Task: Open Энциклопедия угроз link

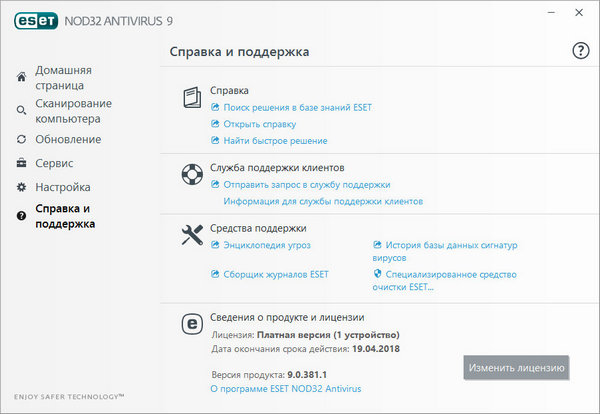Action: tap(267, 243)
